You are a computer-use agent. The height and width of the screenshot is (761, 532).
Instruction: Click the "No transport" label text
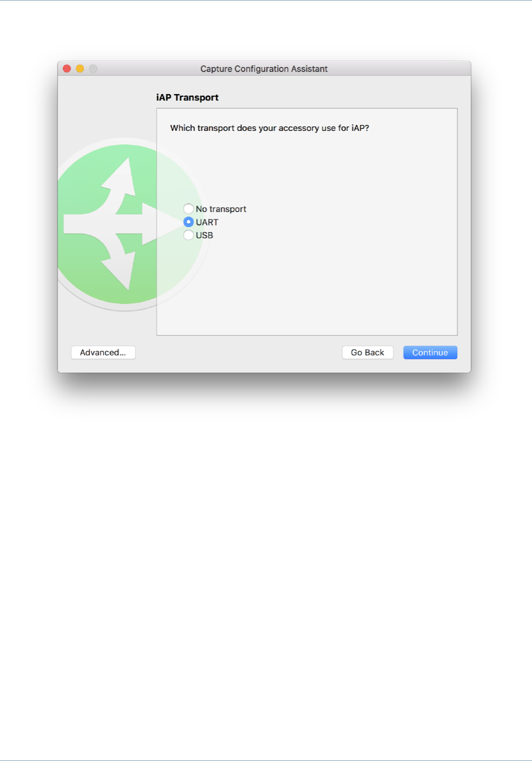[221, 209]
